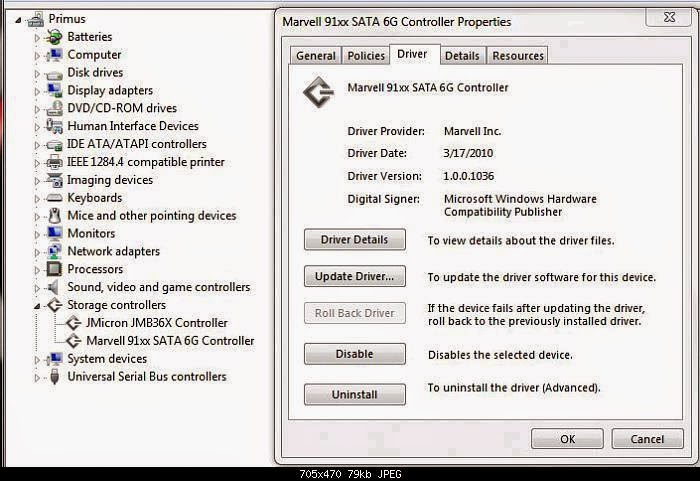The image size is (700, 481).
Task: Click the Display adapters icon
Action: pyautogui.click(x=54, y=91)
